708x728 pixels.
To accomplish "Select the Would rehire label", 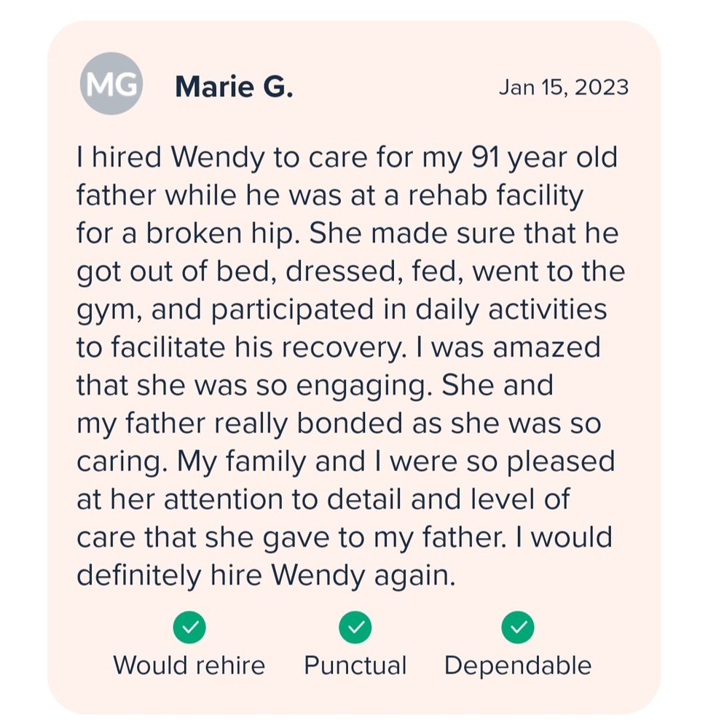I will pyautogui.click(x=189, y=665).
